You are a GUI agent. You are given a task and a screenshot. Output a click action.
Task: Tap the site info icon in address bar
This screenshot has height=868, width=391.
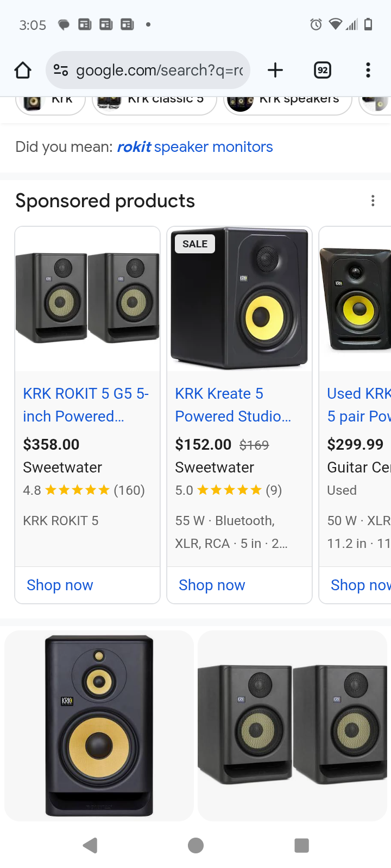60,70
